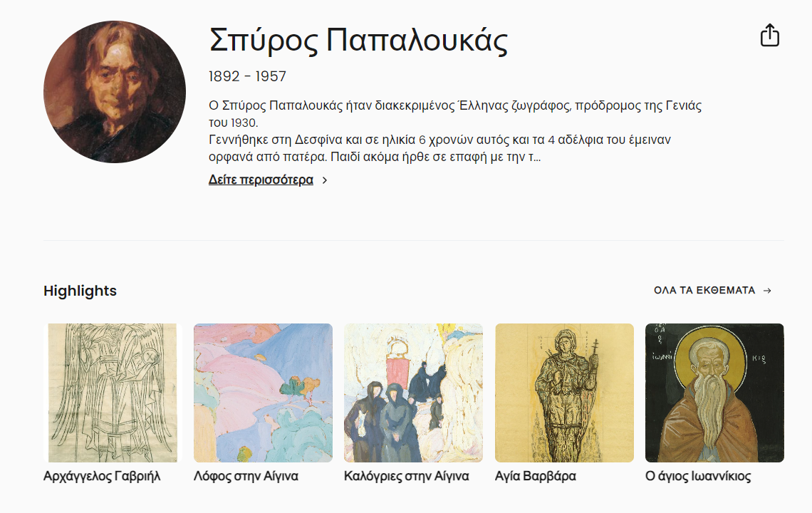Open the Σπύρος Παπαλουκάς circular portrait image
Screen dimensions: 812x513
pos(115,92)
